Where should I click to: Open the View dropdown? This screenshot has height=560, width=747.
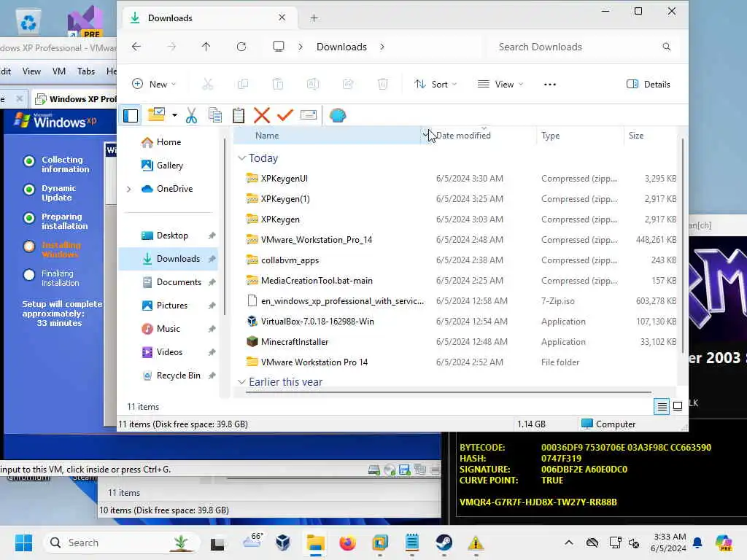tap(500, 85)
